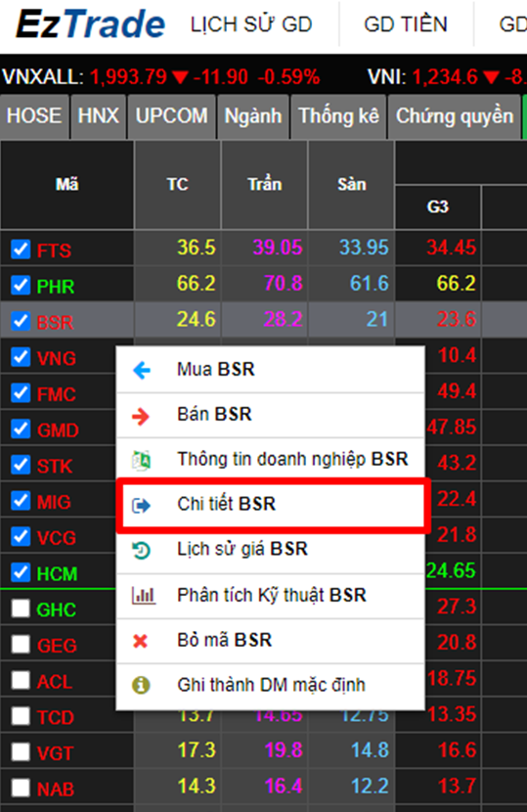Click the blue arrow Mua BSR icon
The height and width of the screenshot is (812, 527).
coord(142,370)
